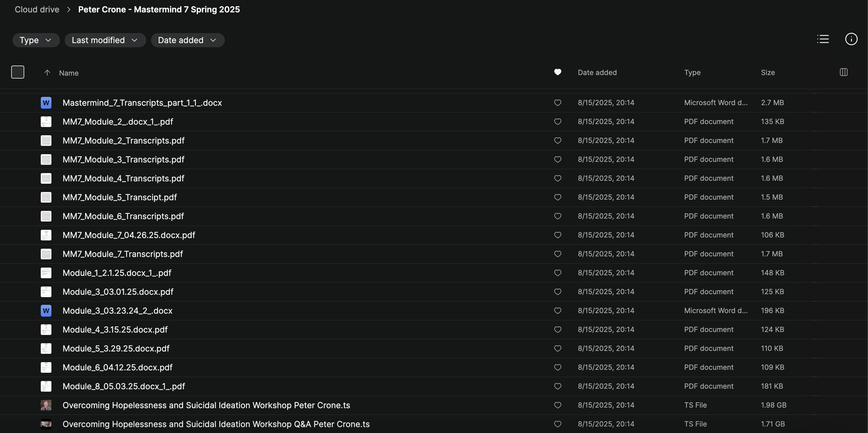Click the favorites heart column header
This screenshot has width=868, height=433.
[x=558, y=72]
